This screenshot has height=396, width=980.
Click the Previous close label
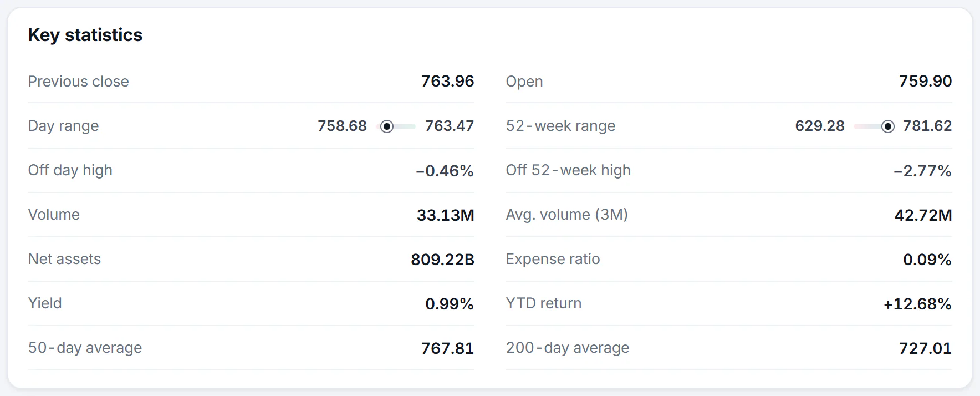pyautogui.click(x=79, y=82)
